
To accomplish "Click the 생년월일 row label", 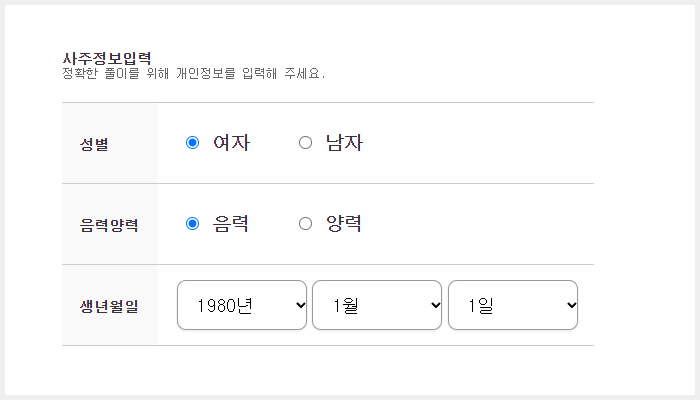I will 109,306.
